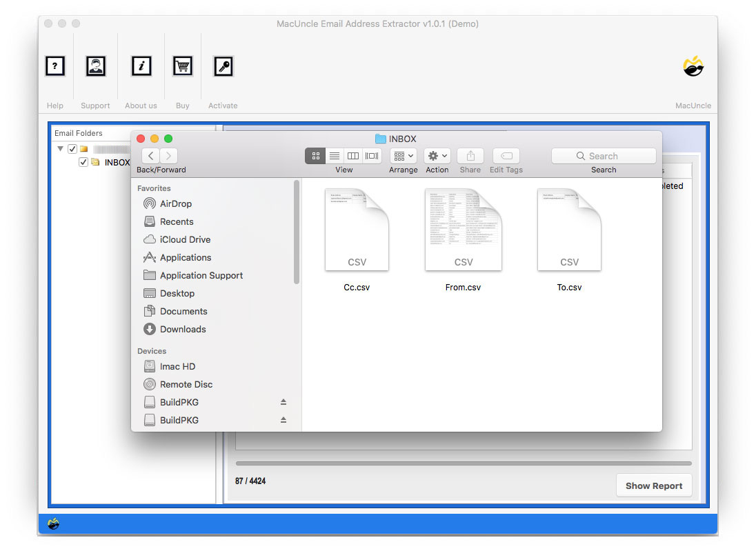756x551 pixels.
Task: Switch Finder to list view
Action: coord(334,156)
